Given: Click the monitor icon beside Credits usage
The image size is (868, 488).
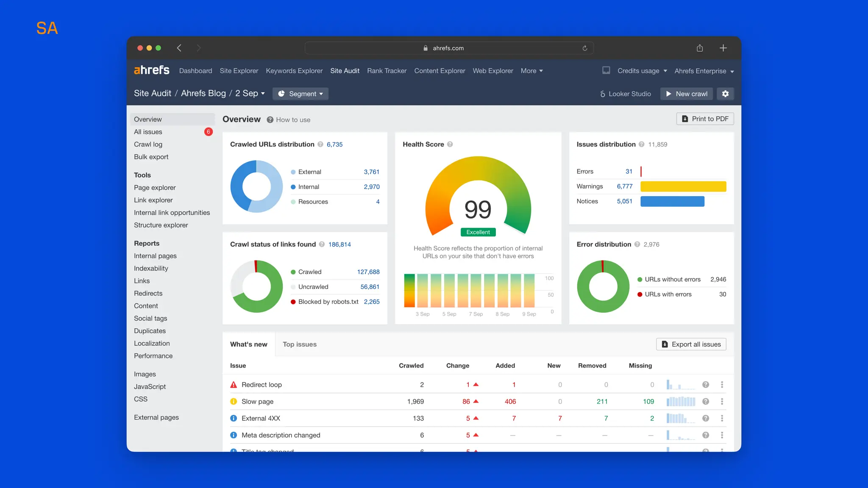Looking at the screenshot, I should click(606, 71).
